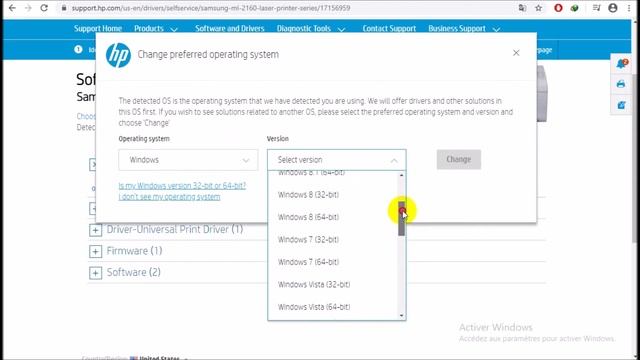Click the grey Change button
The width and height of the screenshot is (640, 360).
458,159
